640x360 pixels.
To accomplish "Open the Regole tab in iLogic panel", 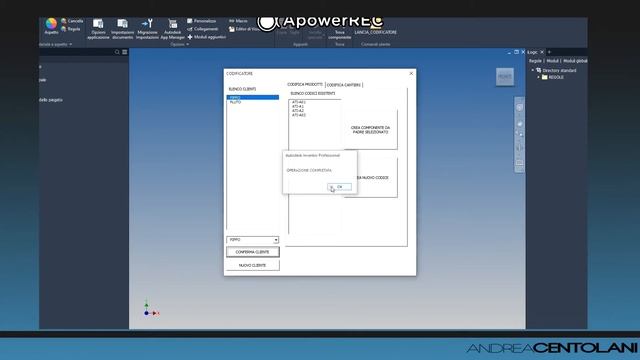I will click(x=535, y=61).
